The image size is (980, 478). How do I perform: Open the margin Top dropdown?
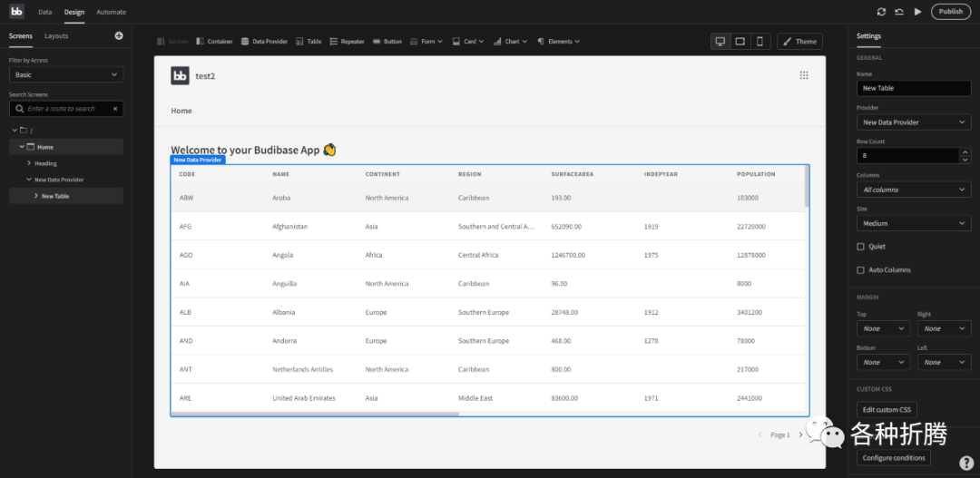click(884, 328)
